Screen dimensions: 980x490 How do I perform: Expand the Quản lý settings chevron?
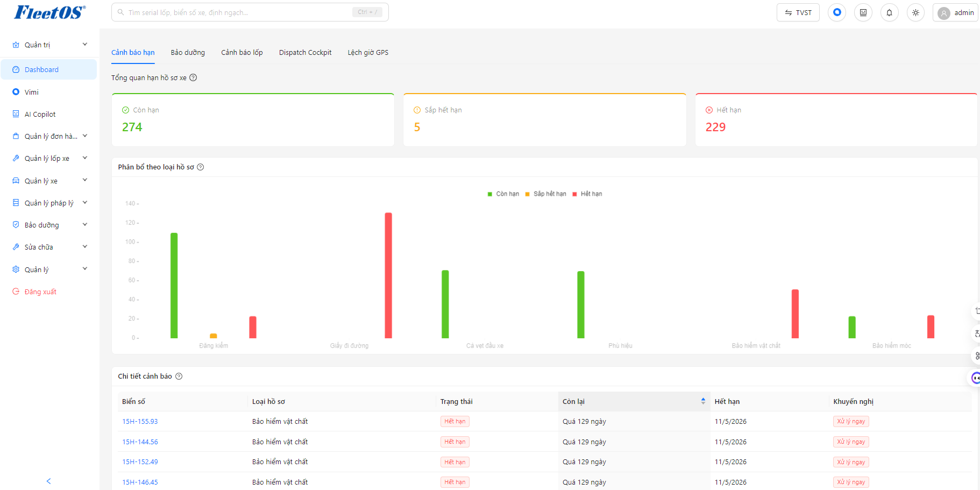85,269
